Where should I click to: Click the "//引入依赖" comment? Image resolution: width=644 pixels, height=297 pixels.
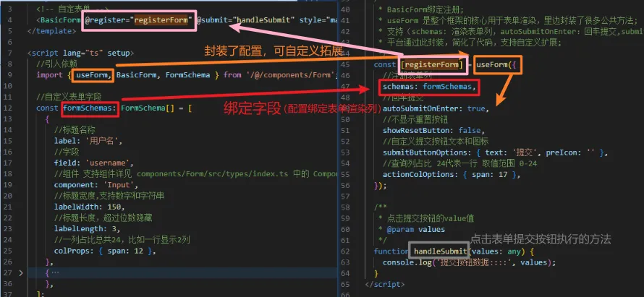pos(56,64)
